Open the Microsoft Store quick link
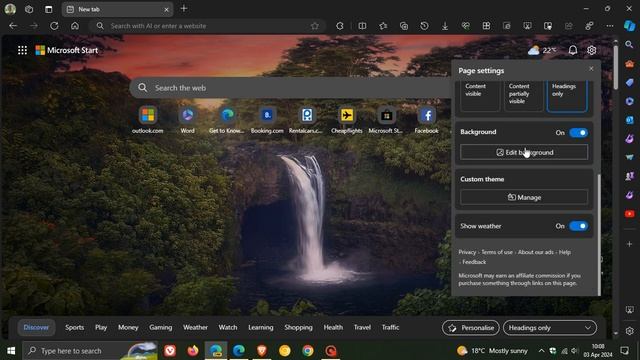This screenshot has height=360, width=640. (x=386, y=120)
